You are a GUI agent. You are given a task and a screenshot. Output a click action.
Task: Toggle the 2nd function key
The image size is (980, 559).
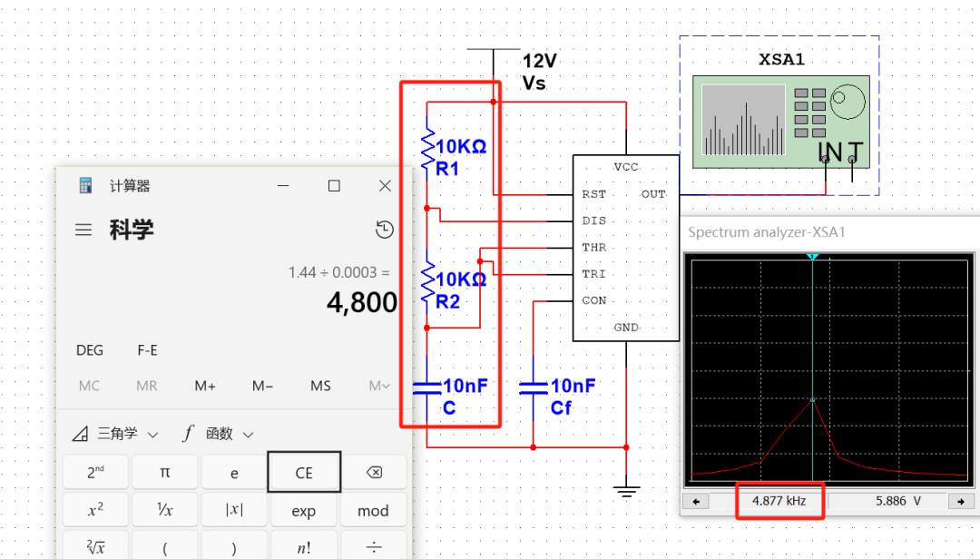[x=95, y=473]
